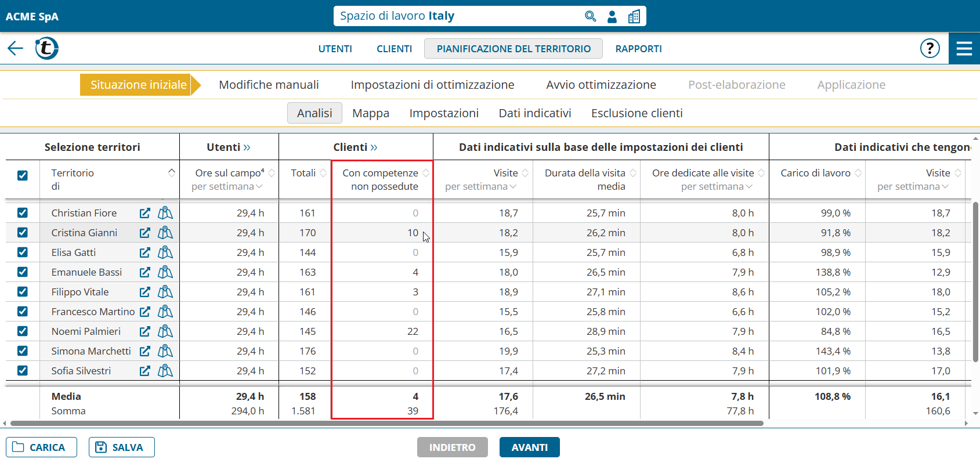Deselect the Sofia Silvestri checkbox
Image resolution: width=980 pixels, height=466 pixels.
[x=23, y=371]
